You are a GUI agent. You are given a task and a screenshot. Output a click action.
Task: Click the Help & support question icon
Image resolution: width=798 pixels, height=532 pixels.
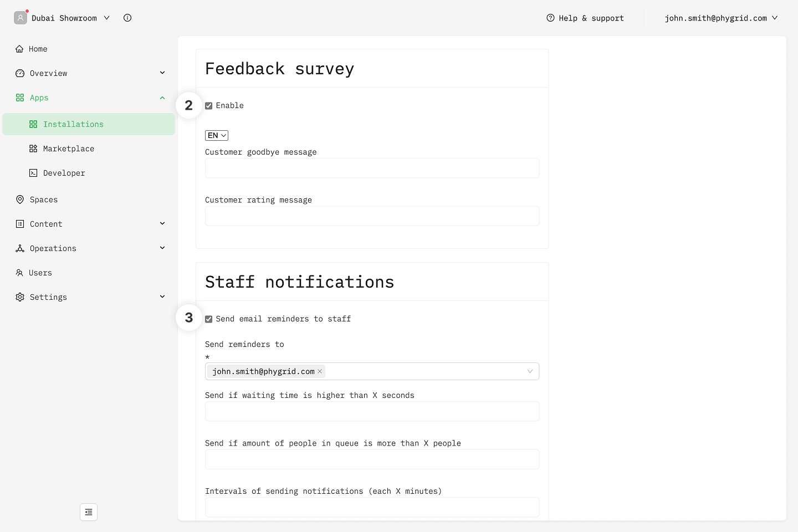(550, 18)
